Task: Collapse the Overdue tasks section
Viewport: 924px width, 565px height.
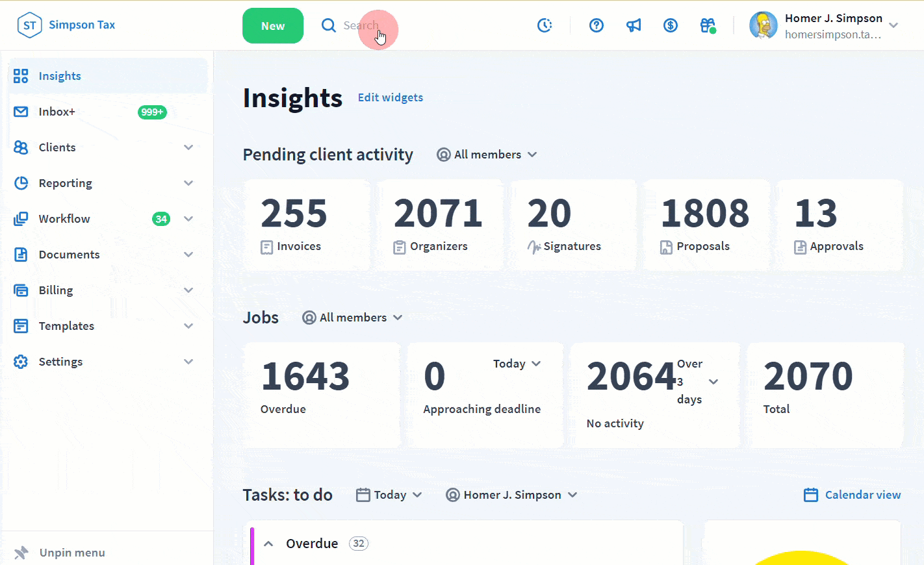Action: [268, 544]
